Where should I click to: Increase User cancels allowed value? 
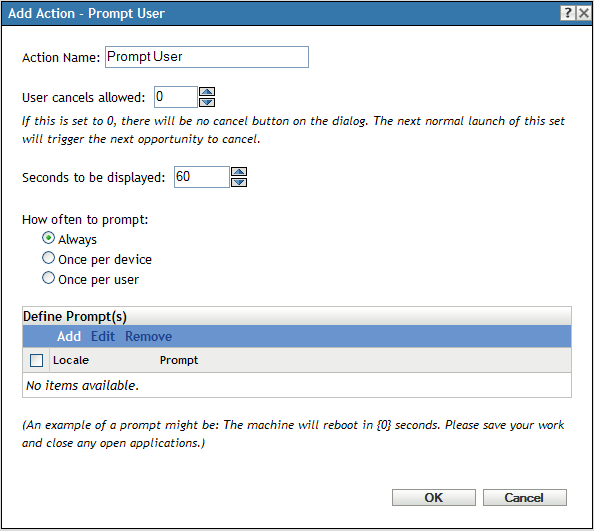207,92
